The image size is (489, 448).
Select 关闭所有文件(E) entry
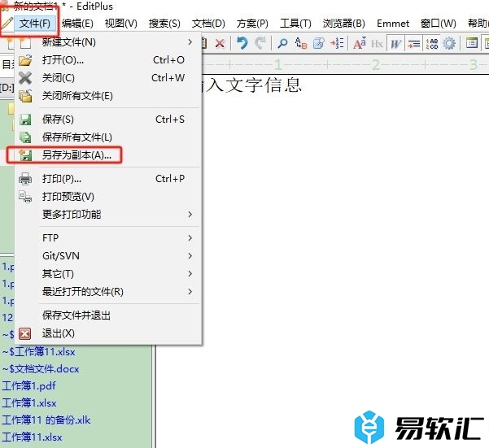[x=108, y=96]
